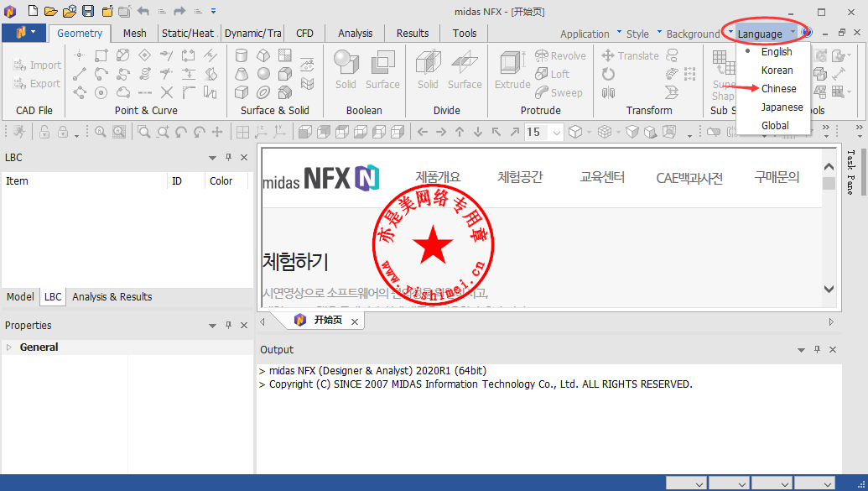Click the rotation angle input showing 15
Image resolution: width=868 pixels, height=491 pixels.
[537, 133]
